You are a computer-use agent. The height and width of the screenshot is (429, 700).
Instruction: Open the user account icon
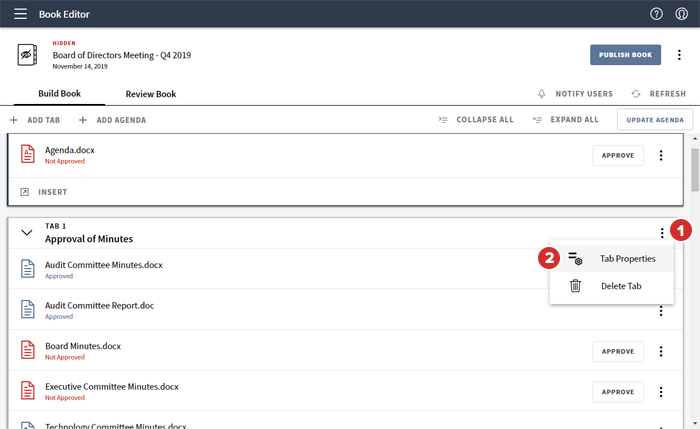tap(682, 14)
